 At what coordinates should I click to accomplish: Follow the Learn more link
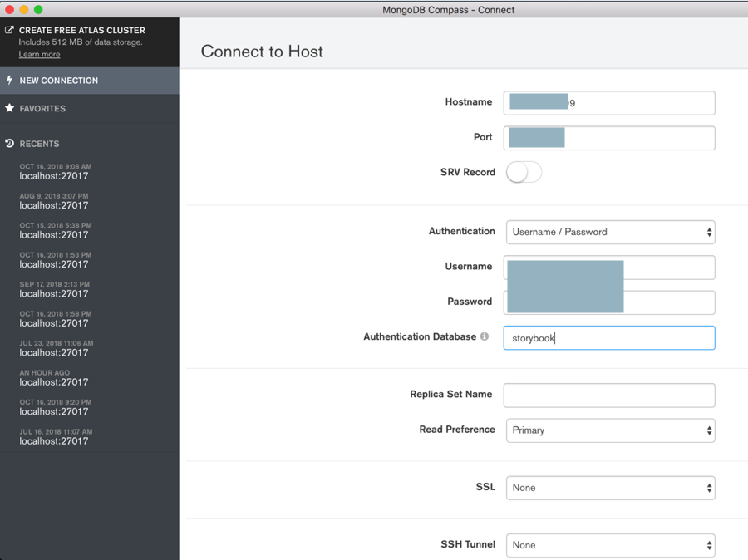click(x=39, y=54)
